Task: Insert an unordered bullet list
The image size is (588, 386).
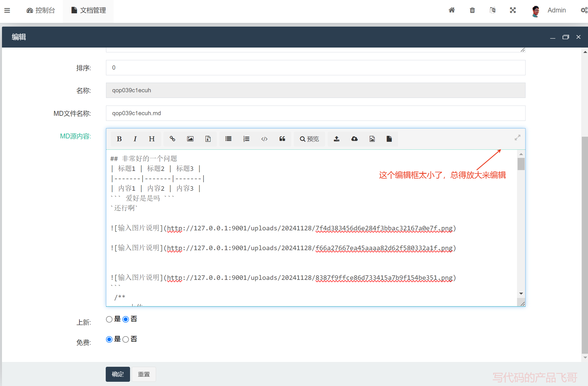Action: pos(228,139)
